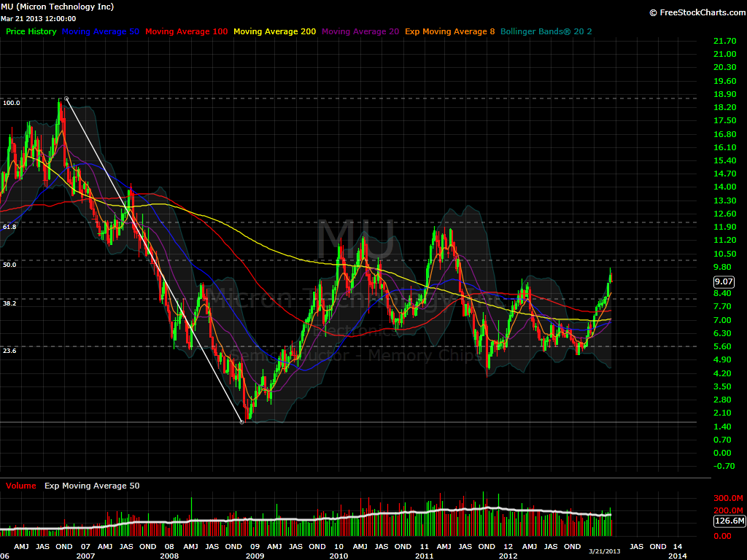Click the 300.0M volume axis label
747x560 pixels.
[x=729, y=498]
